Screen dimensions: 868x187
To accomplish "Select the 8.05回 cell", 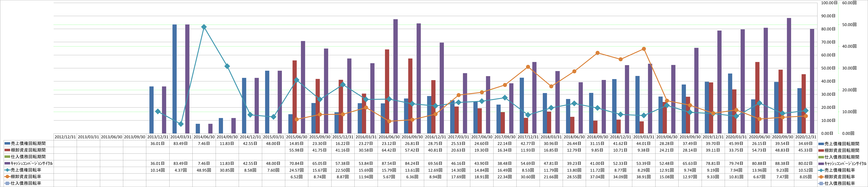I will (x=805, y=177).
